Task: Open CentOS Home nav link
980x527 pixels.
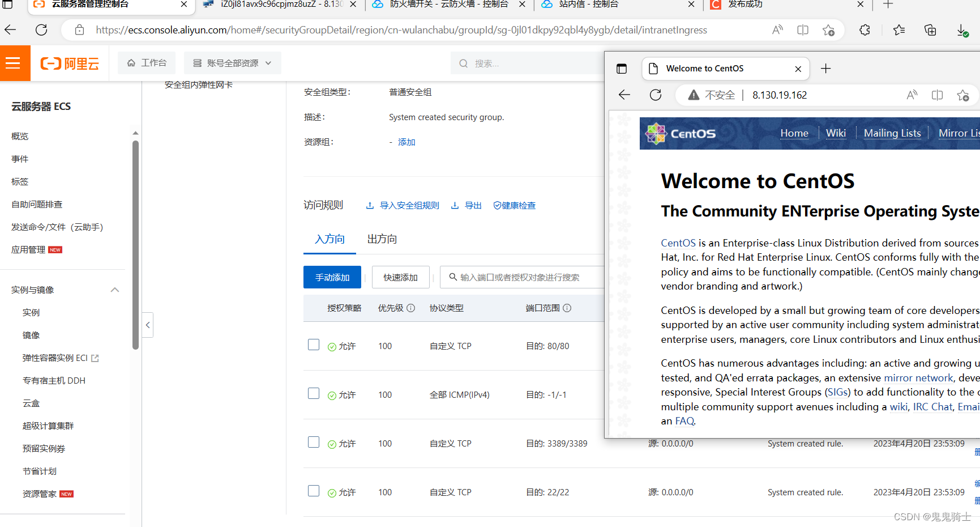Action: tap(794, 133)
